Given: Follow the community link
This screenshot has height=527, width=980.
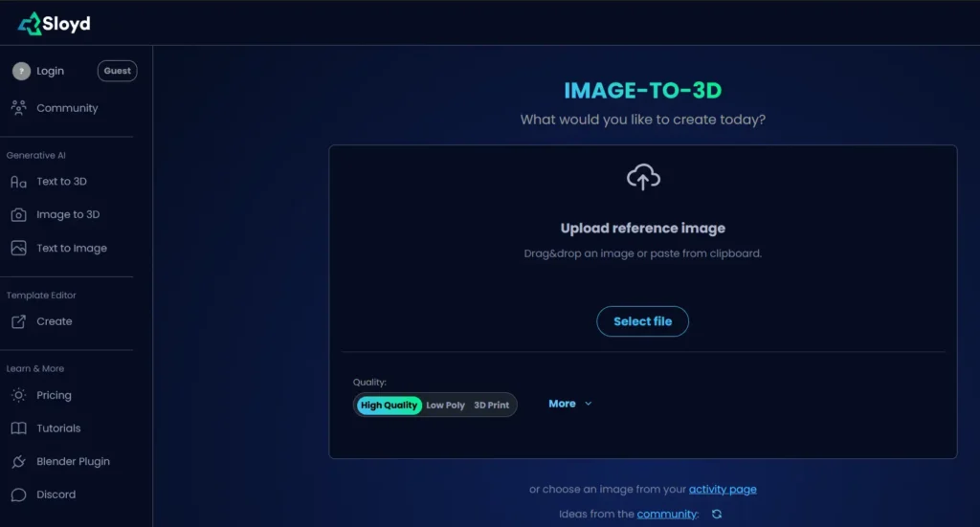Looking at the screenshot, I should click(x=667, y=514).
